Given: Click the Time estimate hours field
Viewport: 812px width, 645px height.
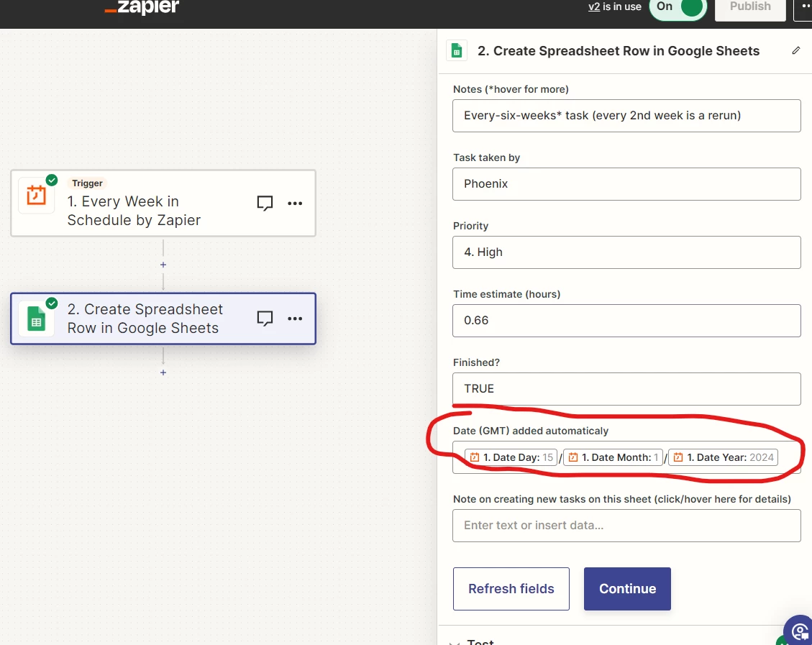Looking at the screenshot, I should 626,321.
